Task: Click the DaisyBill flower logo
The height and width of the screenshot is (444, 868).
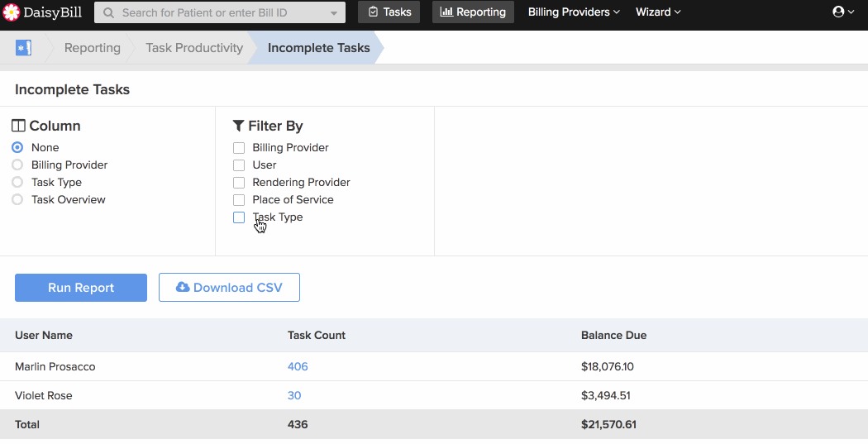Action: coord(12,12)
